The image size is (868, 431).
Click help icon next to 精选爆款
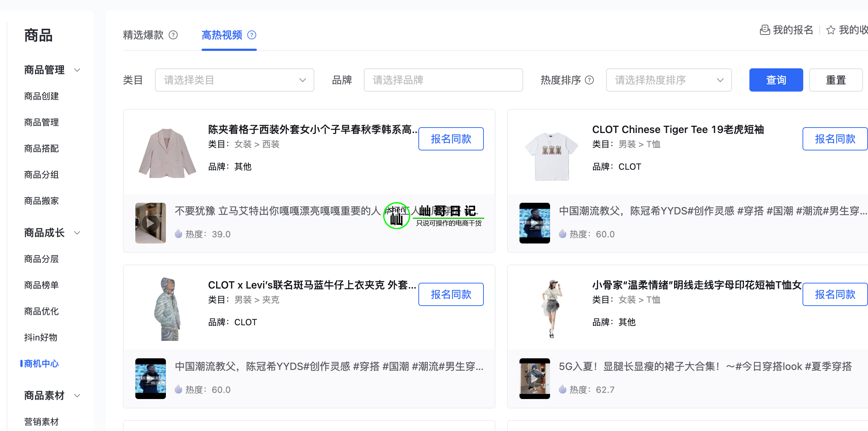174,35
